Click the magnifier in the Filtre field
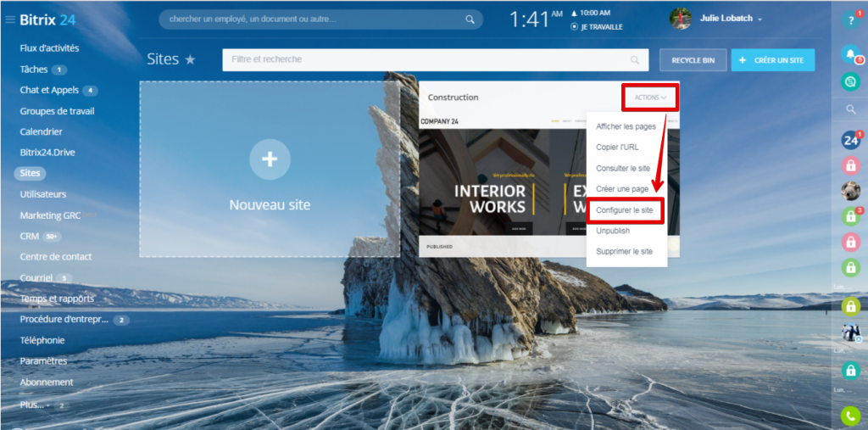868x430 pixels. tap(634, 60)
